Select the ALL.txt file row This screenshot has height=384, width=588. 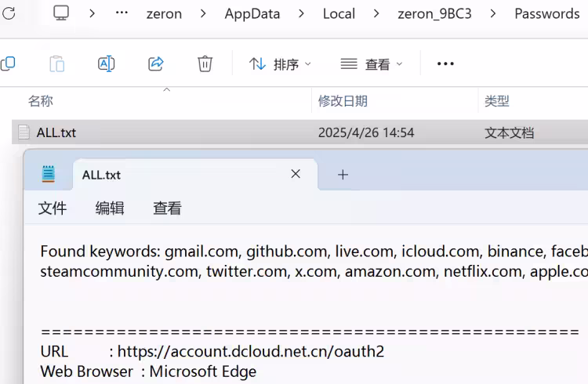tap(299, 132)
